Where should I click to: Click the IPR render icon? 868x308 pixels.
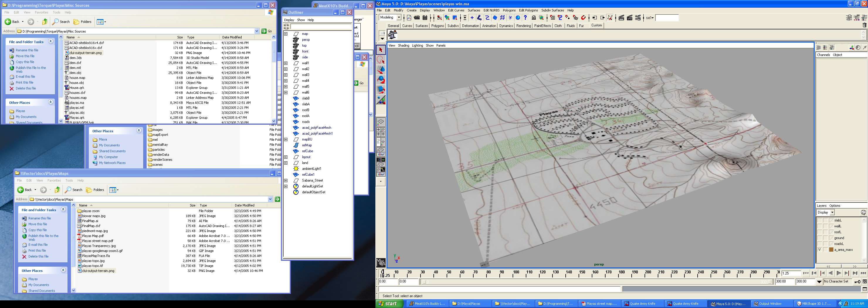[629, 18]
